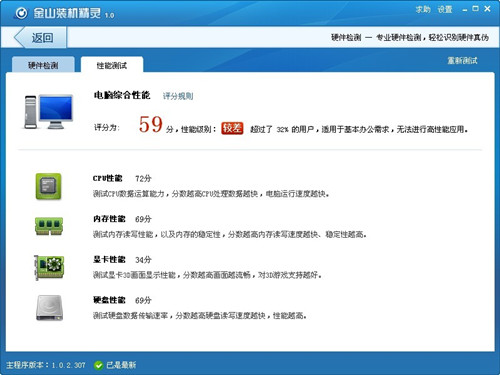Screen dimensions: 500x375
Task: Close the 金山装机精灵 window
Action: click(487, 9)
